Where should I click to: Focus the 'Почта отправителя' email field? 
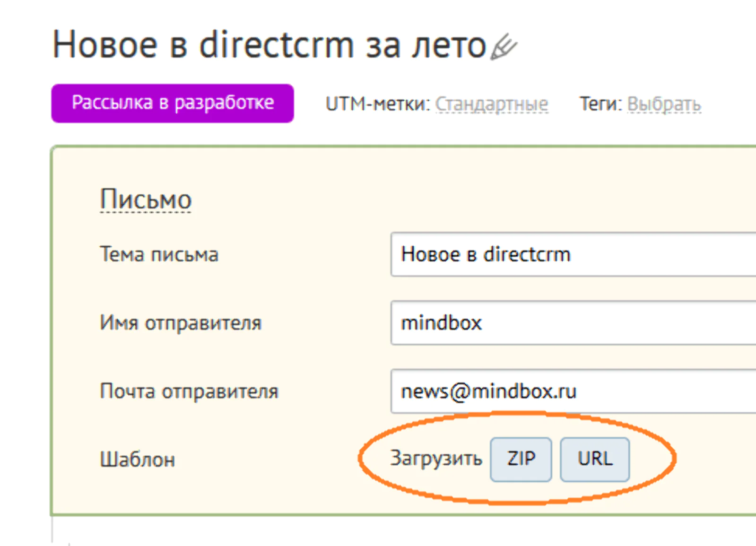(x=573, y=391)
